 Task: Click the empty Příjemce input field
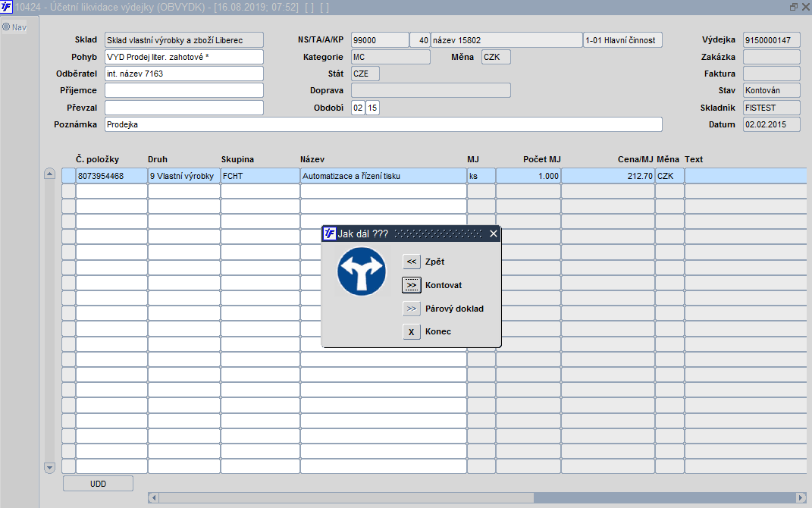[183, 90]
